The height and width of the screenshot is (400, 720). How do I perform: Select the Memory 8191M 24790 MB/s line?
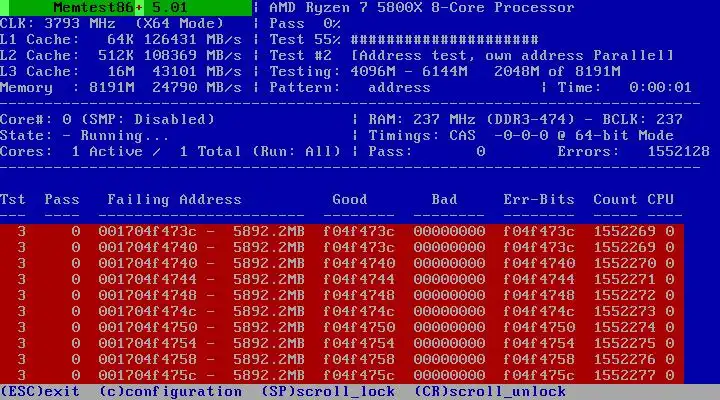coord(121,88)
